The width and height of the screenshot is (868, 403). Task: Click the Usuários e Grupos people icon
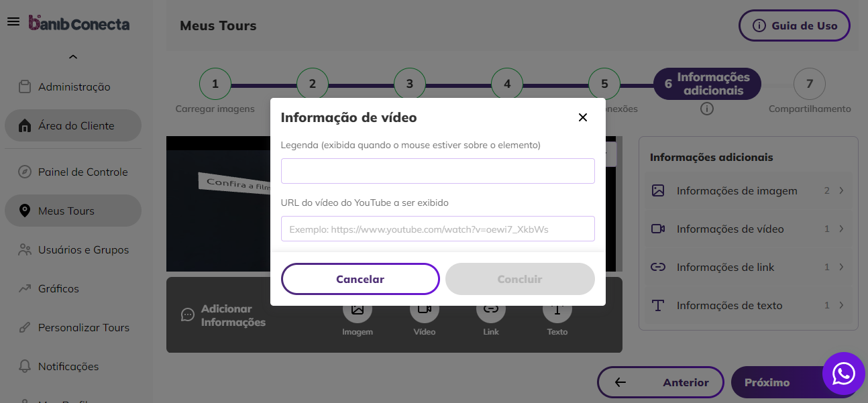pos(25,249)
